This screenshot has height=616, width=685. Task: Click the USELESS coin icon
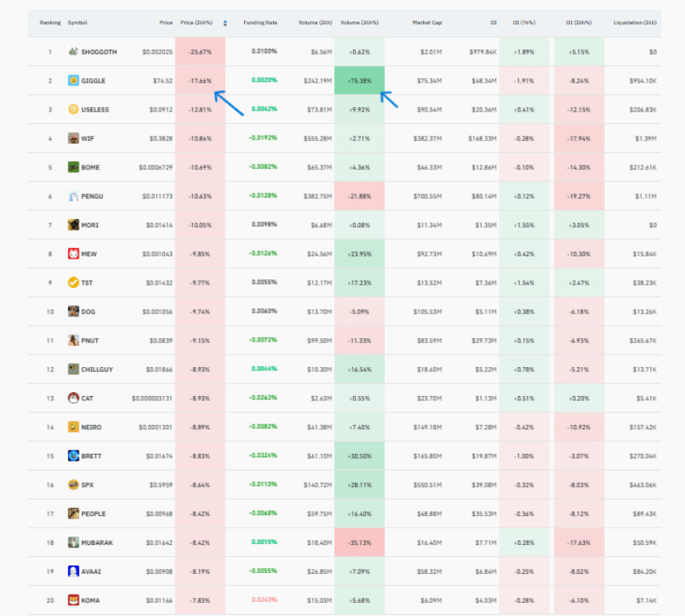(x=74, y=109)
